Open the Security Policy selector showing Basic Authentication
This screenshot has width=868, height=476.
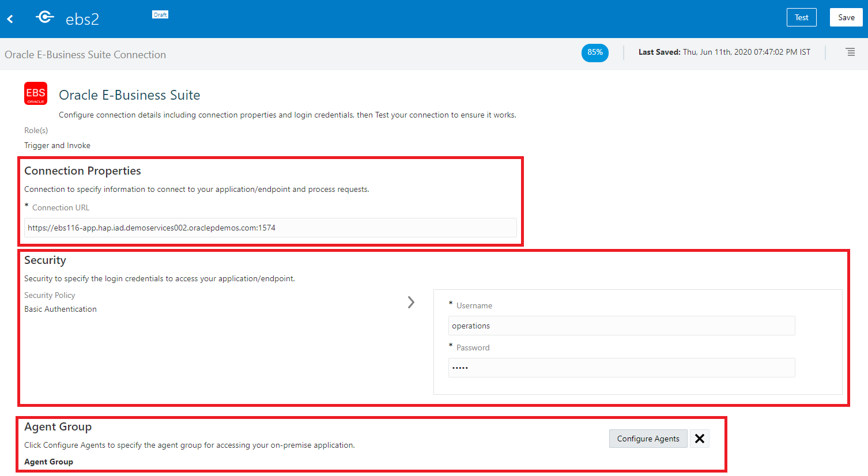pyautogui.click(x=60, y=308)
